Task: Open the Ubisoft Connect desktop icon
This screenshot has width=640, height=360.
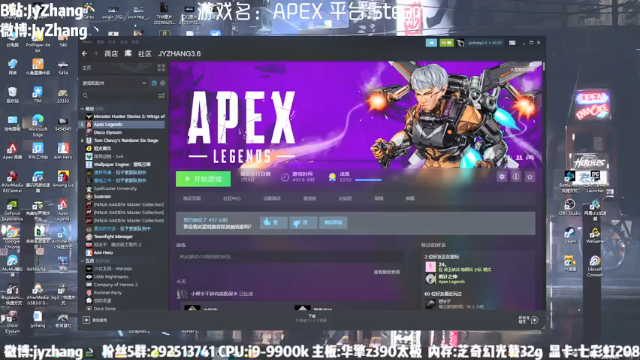Action: (595, 266)
